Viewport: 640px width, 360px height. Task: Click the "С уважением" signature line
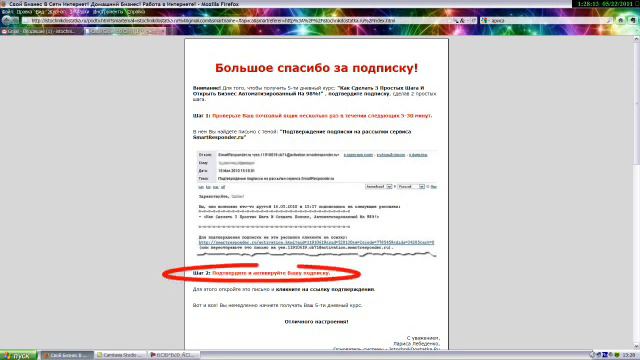click(423, 338)
